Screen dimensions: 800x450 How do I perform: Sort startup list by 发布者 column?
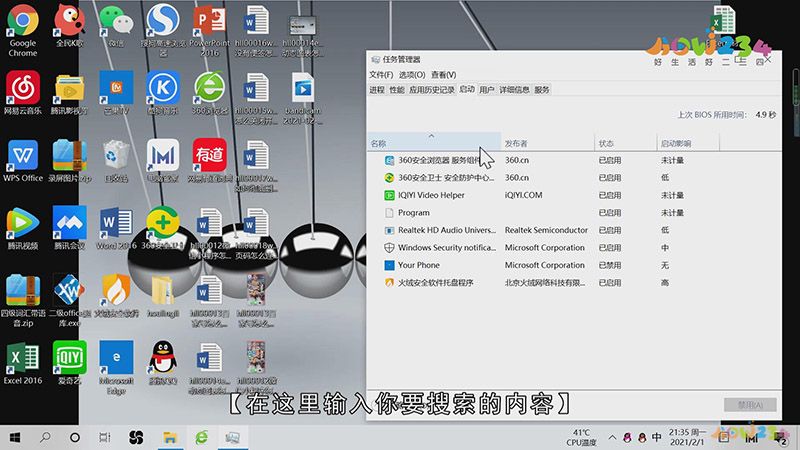point(547,143)
